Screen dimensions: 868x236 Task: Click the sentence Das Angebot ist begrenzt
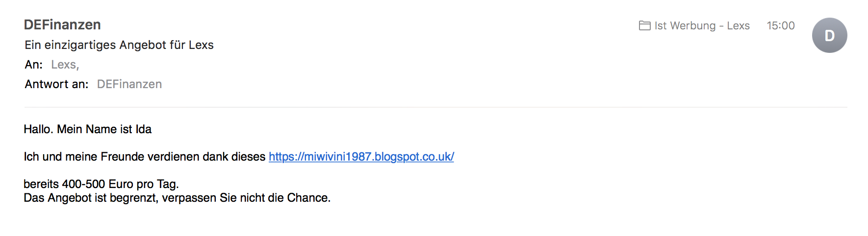pyautogui.click(x=90, y=198)
